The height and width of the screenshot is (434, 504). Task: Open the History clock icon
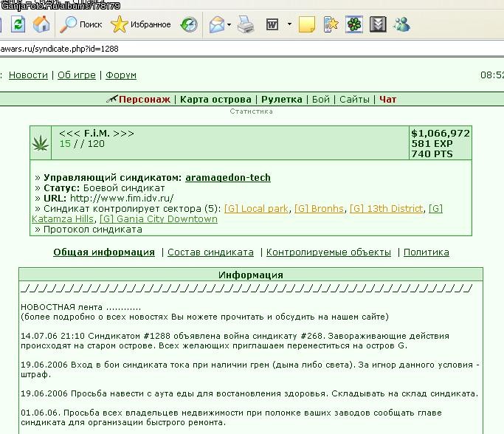coord(189,25)
